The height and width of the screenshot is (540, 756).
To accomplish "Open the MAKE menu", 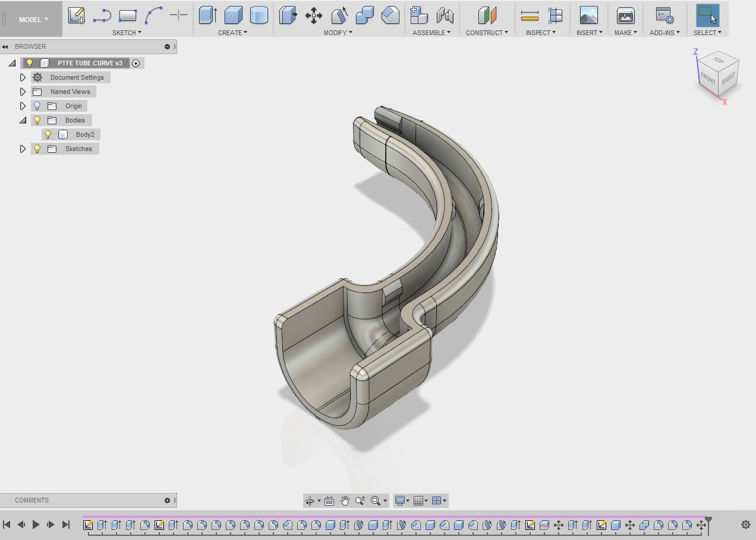I will pyautogui.click(x=626, y=33).
